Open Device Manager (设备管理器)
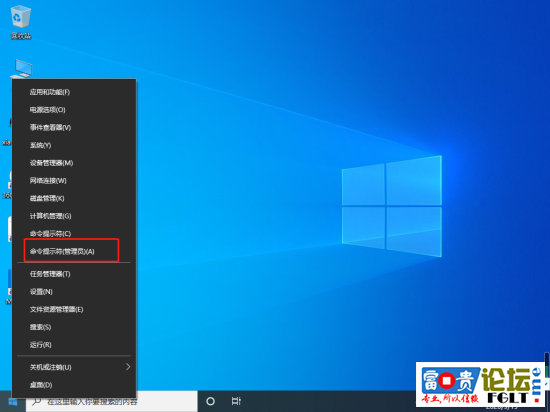 (x=74, y=163)
